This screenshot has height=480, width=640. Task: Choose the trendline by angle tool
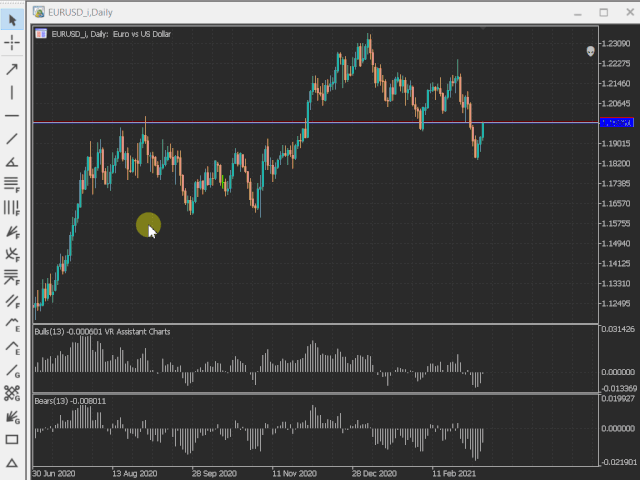(x=12, y=162)
